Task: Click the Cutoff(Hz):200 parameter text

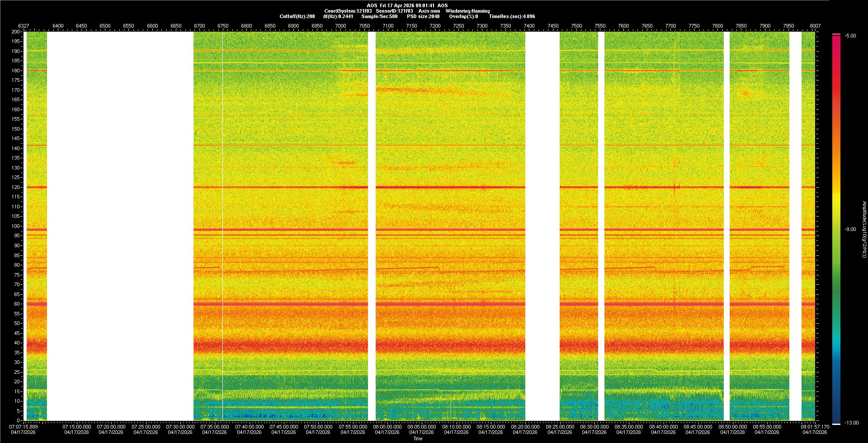Action: coord(297,16)
